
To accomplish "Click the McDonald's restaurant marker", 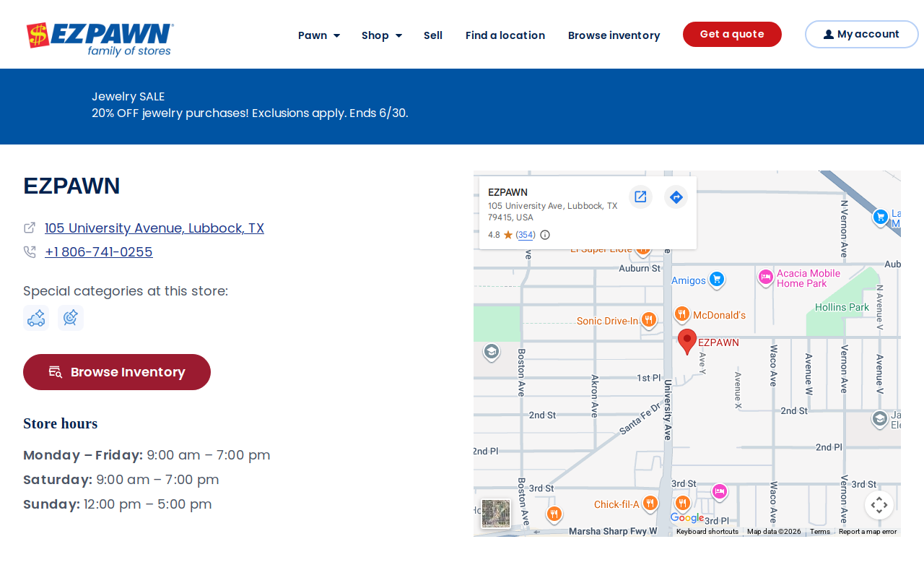I will [682, 315].
